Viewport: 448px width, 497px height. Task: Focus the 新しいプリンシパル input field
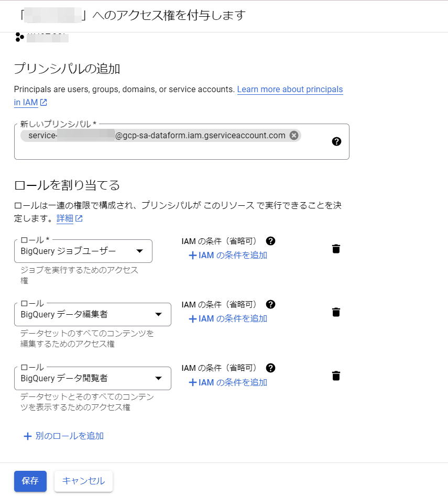pos(182,142)
